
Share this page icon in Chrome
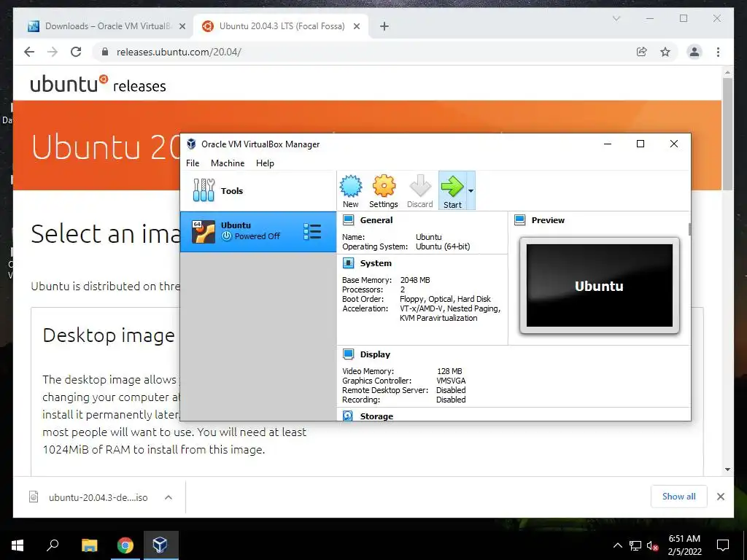[642, 52]
